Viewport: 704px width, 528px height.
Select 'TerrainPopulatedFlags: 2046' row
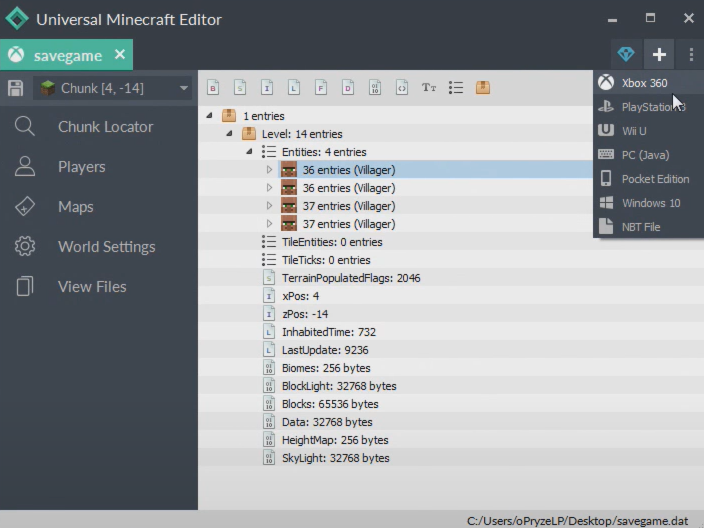tap(451, 278)
